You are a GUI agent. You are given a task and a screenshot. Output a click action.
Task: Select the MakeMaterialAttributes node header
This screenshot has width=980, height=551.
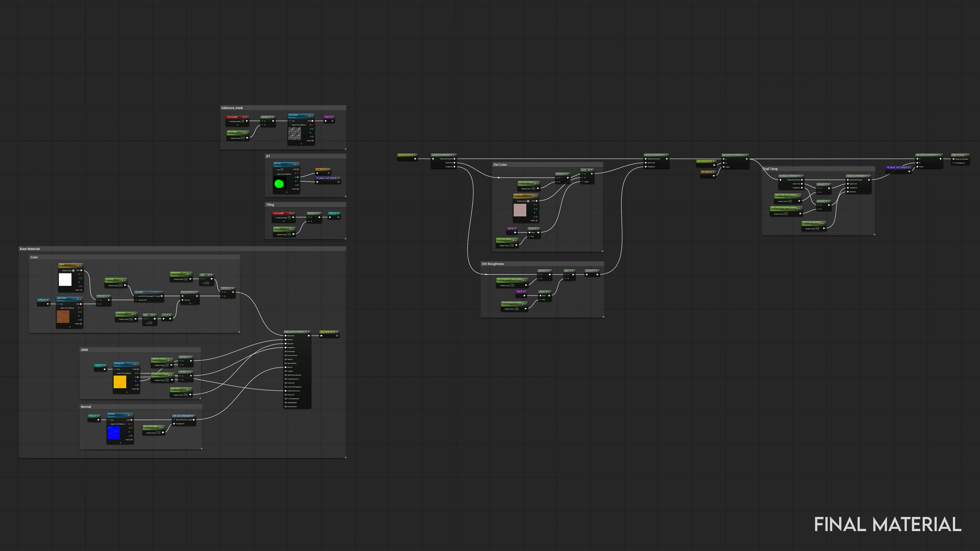pyautogui.click(x=296, y=332)
